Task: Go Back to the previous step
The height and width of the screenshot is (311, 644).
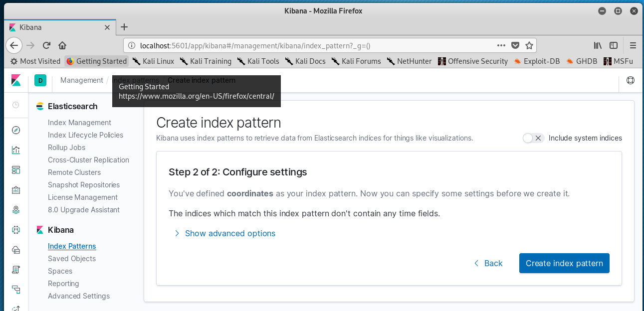Action: (488, 263)
